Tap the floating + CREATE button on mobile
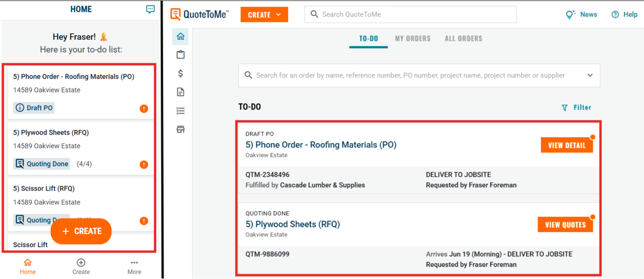Screen dimensions: 644x279 (81, 231)
